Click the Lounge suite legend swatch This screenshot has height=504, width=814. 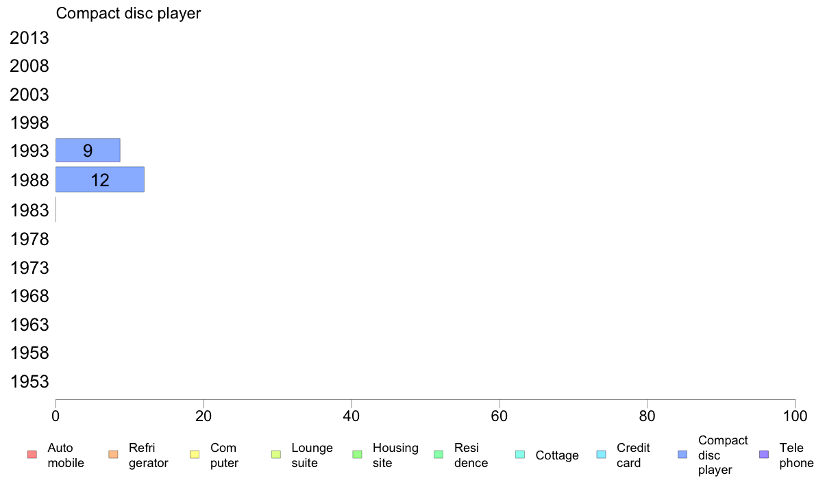click(276, 455)
